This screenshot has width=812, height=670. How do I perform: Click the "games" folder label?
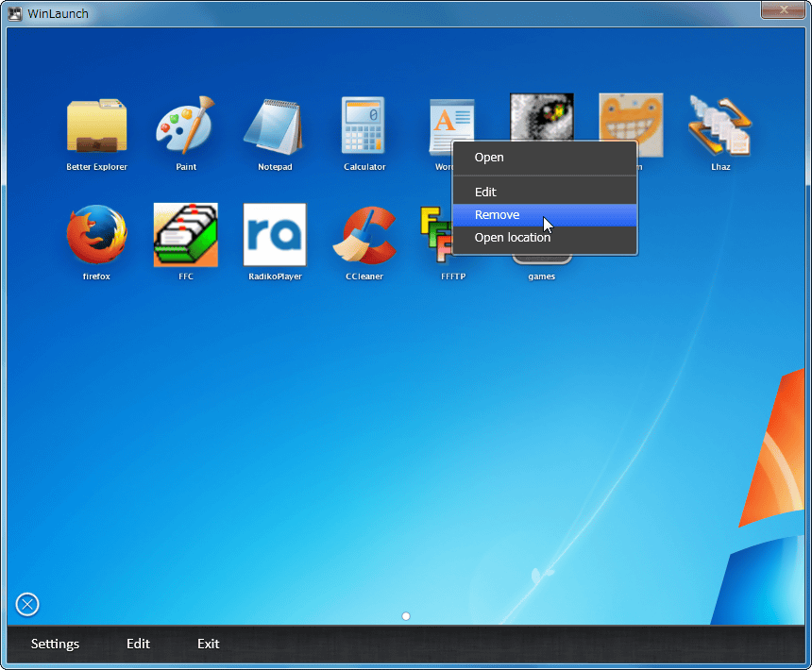pos(542,276)
